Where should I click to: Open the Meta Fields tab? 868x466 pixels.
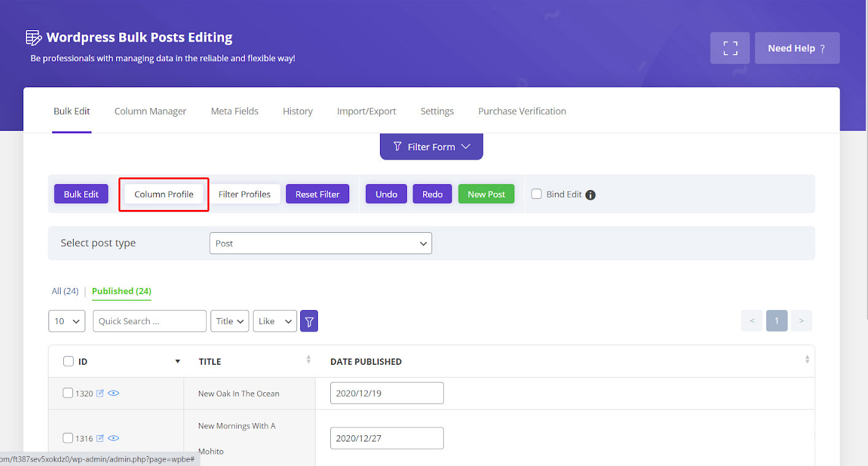coord(234,111)
